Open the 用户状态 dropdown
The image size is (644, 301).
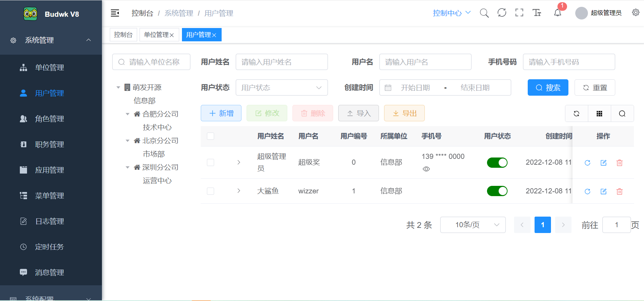pyautogui.click(x=281, y=88)
